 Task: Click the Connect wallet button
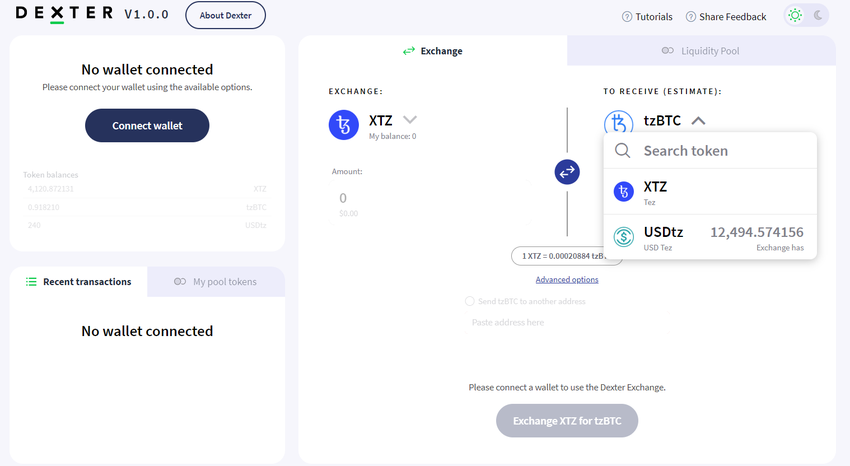(x=147, y=126)
